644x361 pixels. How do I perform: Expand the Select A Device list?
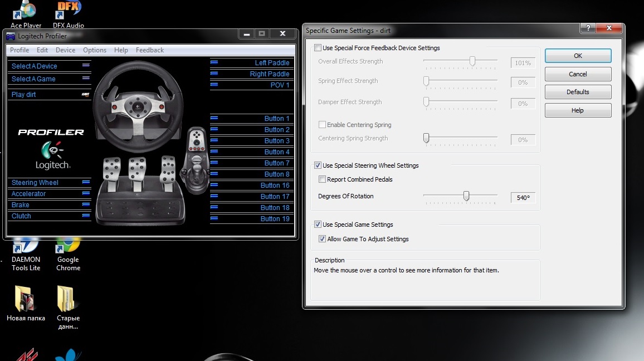coord(85,66)
